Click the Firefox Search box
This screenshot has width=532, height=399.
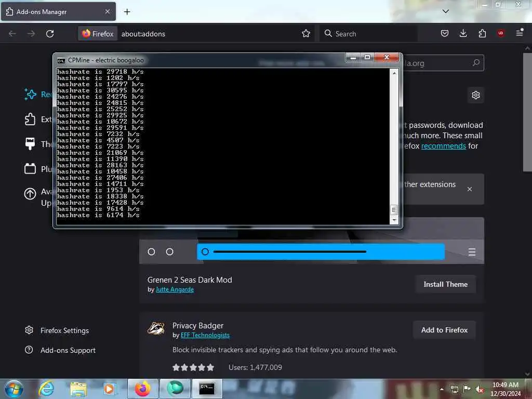point(368,34)
